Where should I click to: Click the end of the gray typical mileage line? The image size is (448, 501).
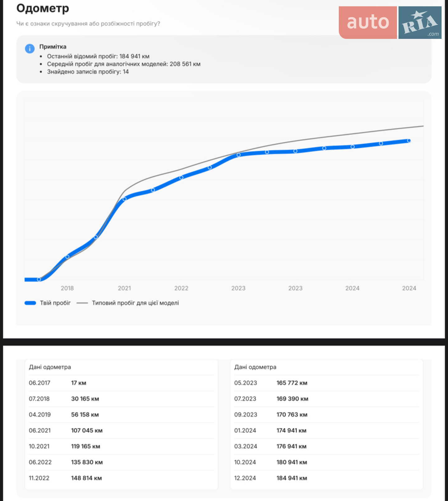(x=422, y=126)
